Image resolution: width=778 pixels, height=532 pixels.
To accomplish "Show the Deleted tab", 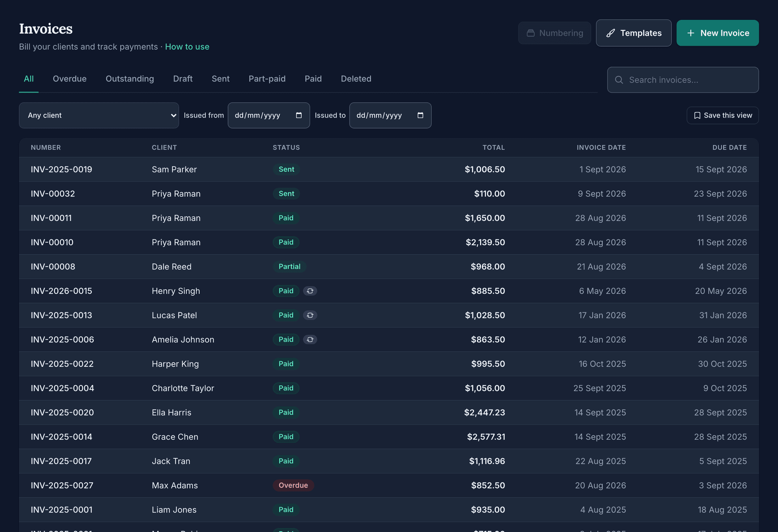I will (x=356, y=79).
